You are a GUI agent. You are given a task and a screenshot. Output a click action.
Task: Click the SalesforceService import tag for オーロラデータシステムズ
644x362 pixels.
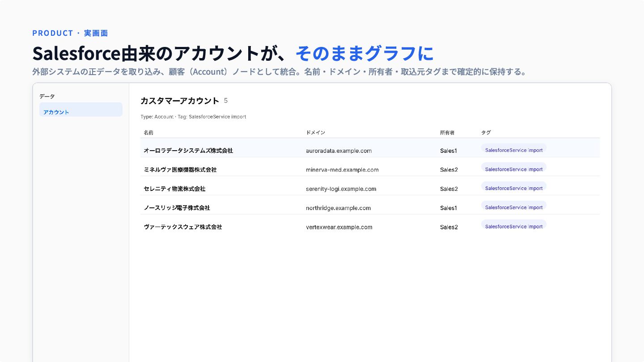coord(514,149)
